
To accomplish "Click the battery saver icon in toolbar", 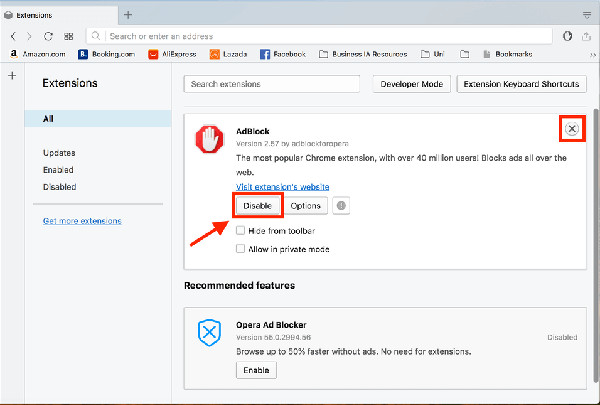I will (567, 36).
